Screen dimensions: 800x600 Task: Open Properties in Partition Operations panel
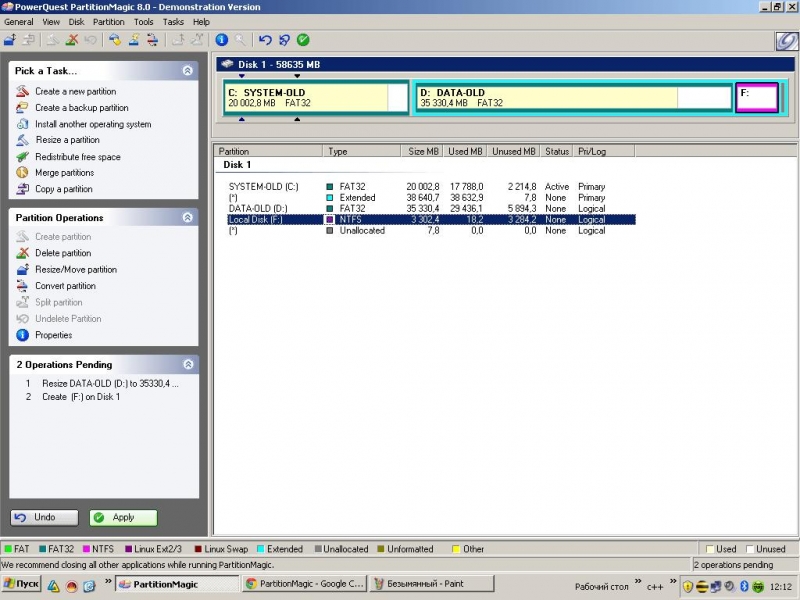pos(53,335)
